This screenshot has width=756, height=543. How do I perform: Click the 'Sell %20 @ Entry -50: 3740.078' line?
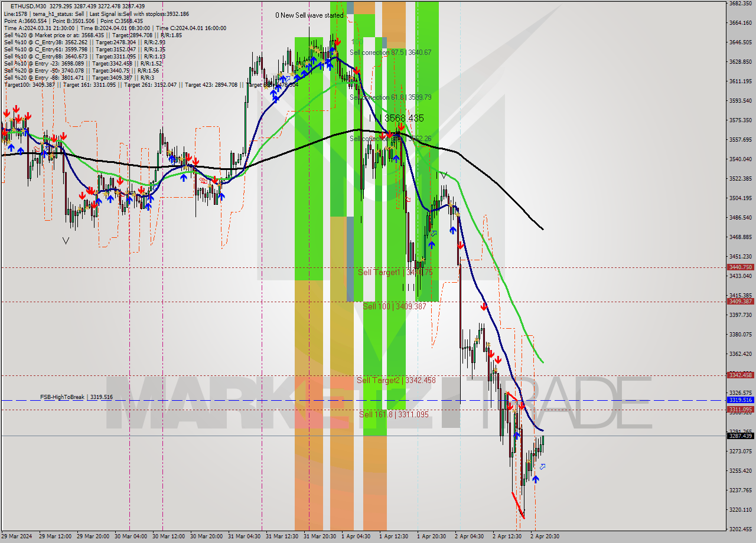[x=83, y=70]
